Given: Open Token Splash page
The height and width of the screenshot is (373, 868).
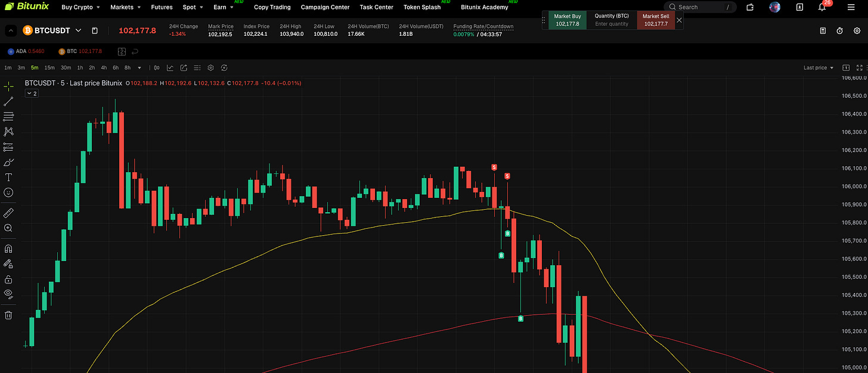Looking at the screenshot, I should tap(422, 7).
